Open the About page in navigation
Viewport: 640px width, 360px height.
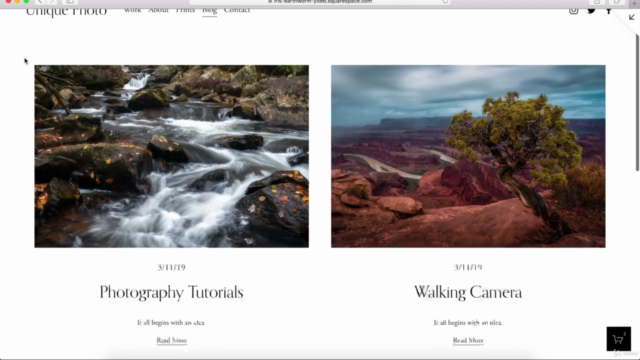pyautogui.click(x=158, y=10)
